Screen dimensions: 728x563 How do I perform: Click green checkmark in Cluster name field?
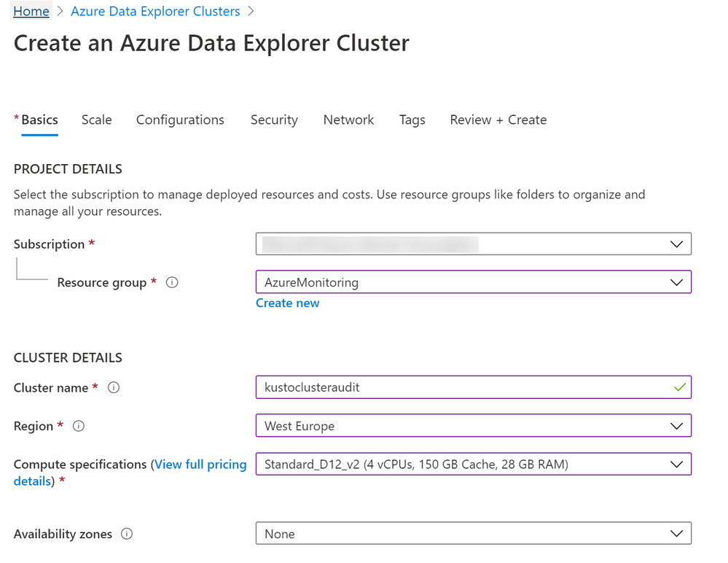coord(680,387)
